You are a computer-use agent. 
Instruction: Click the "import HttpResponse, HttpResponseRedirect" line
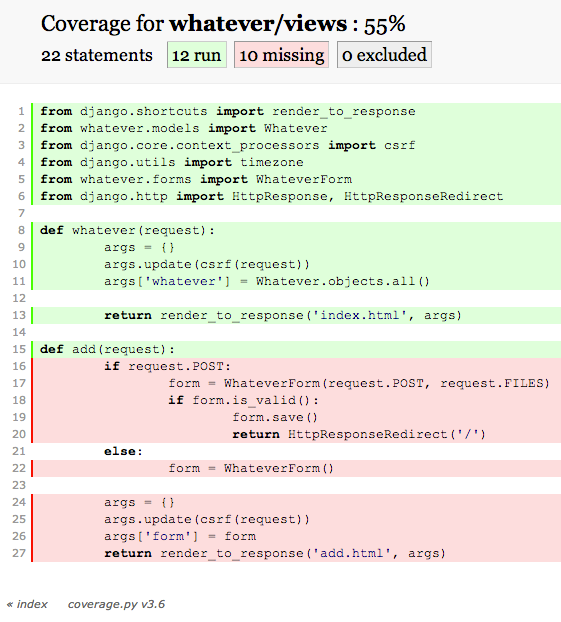[296, 196]
